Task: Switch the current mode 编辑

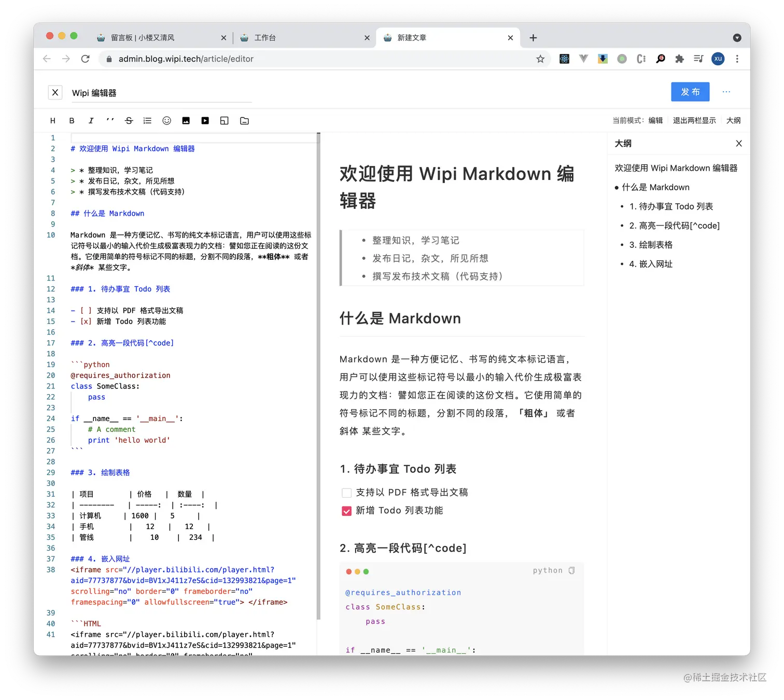Action: click(655, 120)
